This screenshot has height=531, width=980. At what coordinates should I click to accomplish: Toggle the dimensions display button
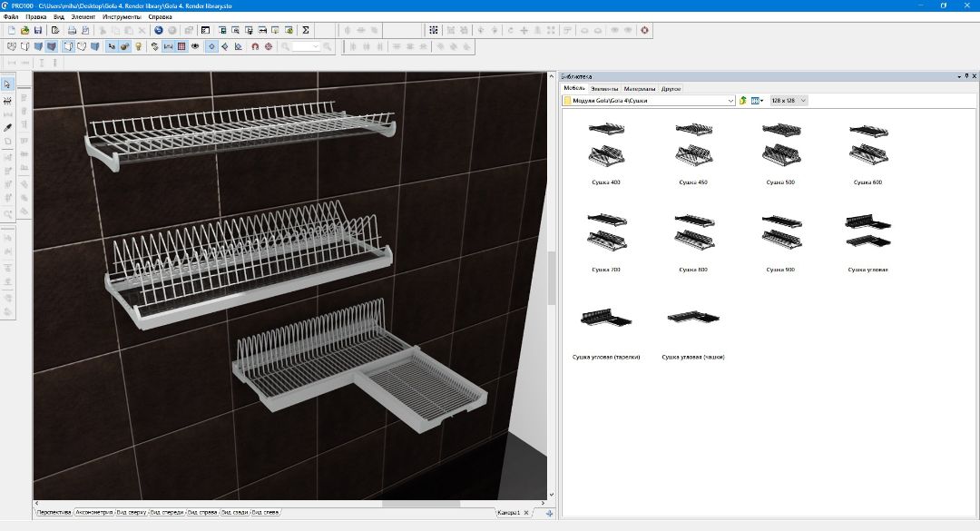(x=168, y=46)
